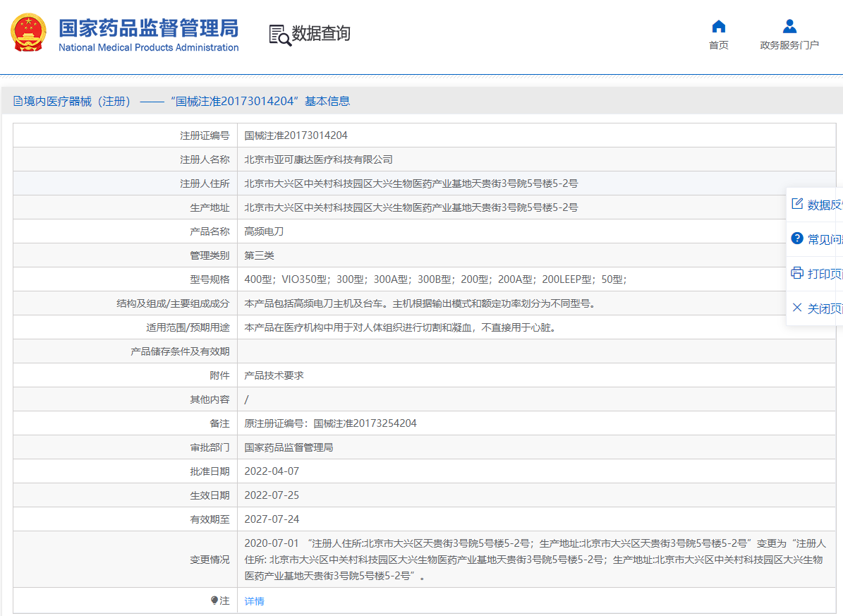843x616 pixels.
Task: Click the 注册证编号 row label
Action: 205,135
